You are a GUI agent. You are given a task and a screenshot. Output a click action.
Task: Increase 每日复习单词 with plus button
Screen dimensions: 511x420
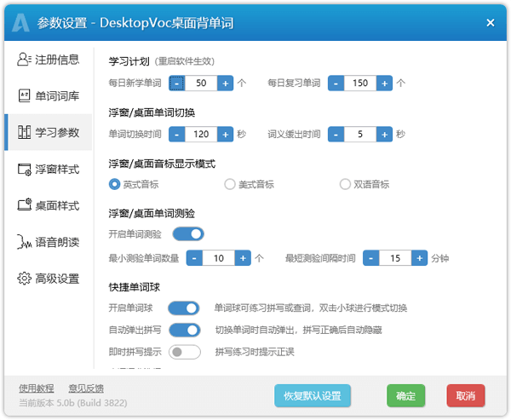[x=384, y=83]
